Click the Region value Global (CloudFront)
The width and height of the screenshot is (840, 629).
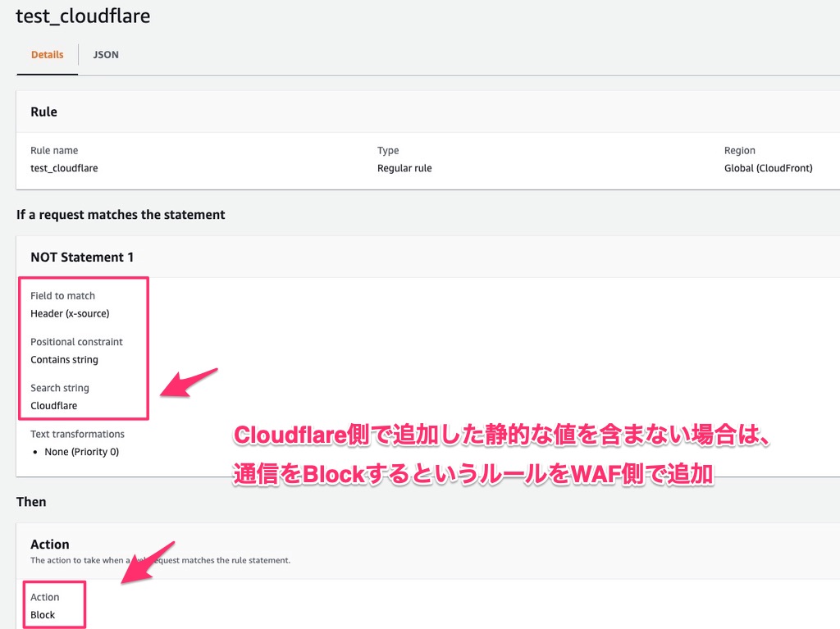coord(768,167)
